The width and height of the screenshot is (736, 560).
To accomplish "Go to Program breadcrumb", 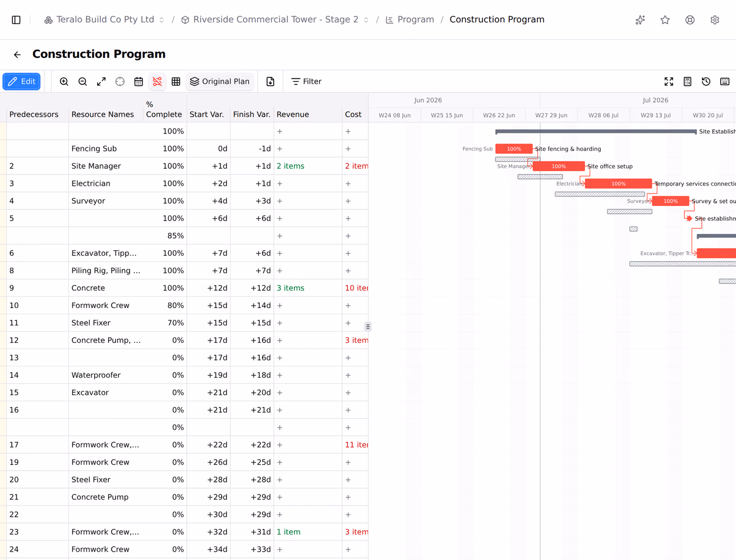I will point(410,20).
